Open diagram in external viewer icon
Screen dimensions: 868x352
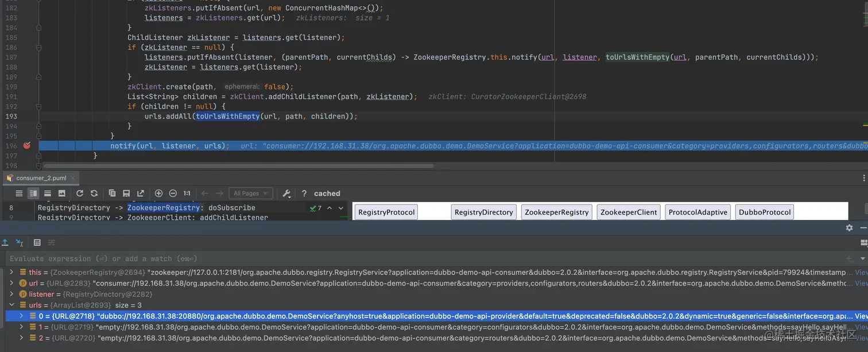click(x=141, y=194)
